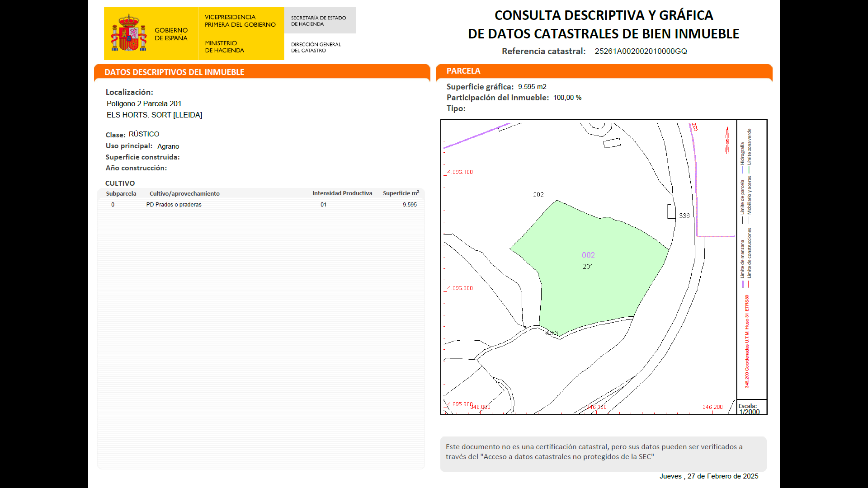This screenshot has height=488, width=868.
Task: Open the 'DATOS DESCRIPTIVOS DEL INMUEBLE' header
Action: (x=174, y=72)
